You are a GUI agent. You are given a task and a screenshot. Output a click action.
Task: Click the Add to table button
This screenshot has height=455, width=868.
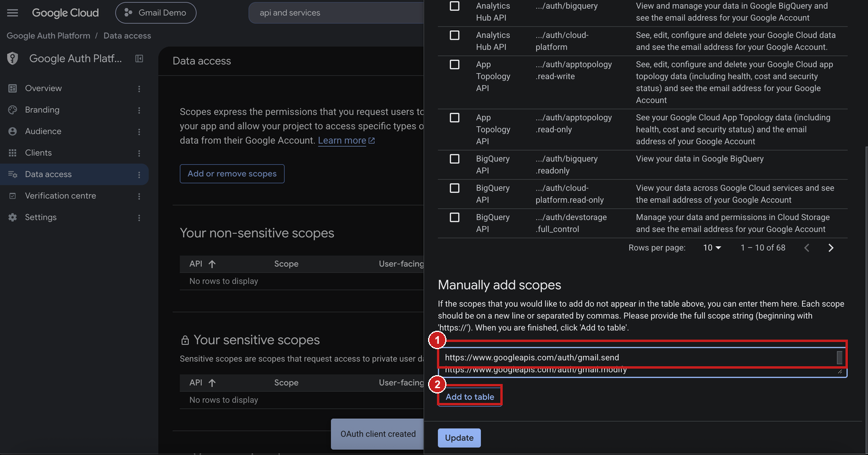(470, 397)
